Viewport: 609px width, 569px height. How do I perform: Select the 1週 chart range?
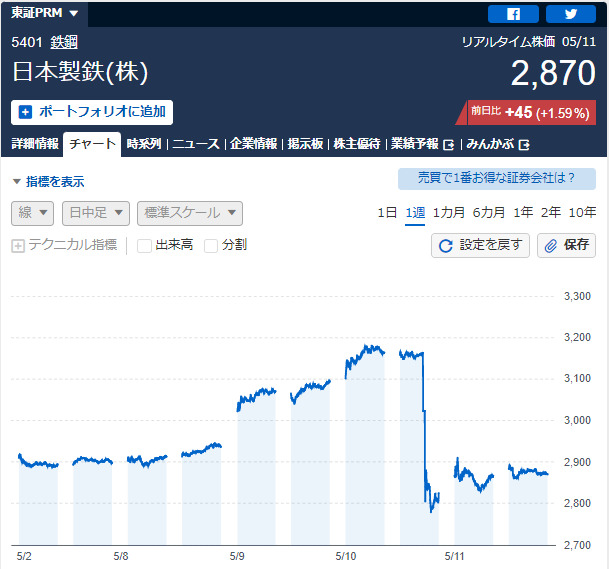pos(415,213)
